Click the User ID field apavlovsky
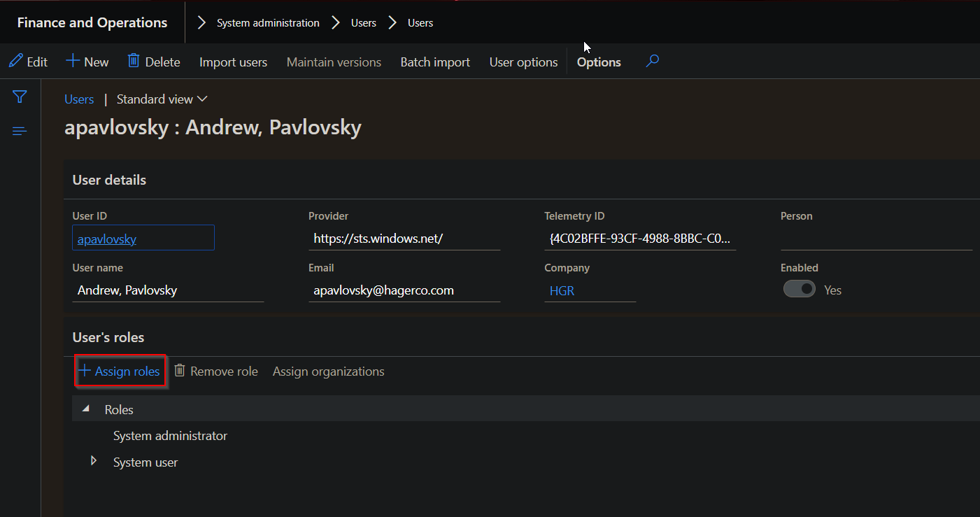 [x=143, y=238]
